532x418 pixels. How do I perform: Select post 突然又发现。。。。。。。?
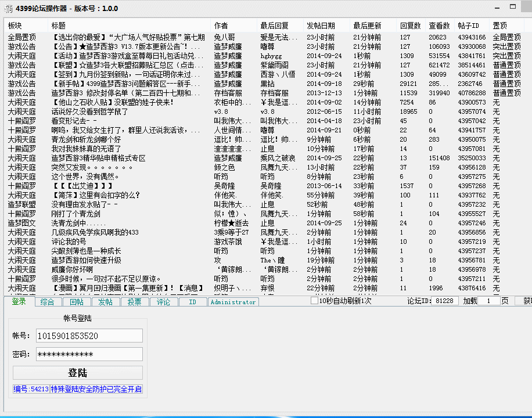[x=92, y=167]
